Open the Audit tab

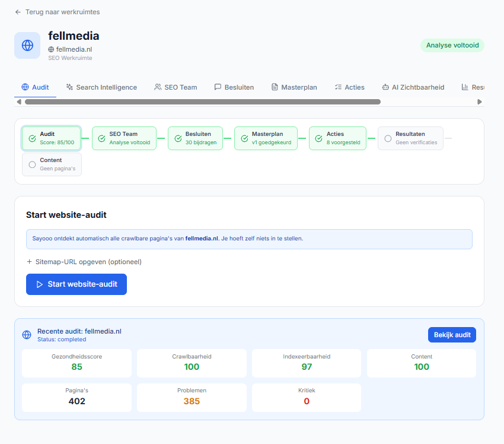pos(36,87)
